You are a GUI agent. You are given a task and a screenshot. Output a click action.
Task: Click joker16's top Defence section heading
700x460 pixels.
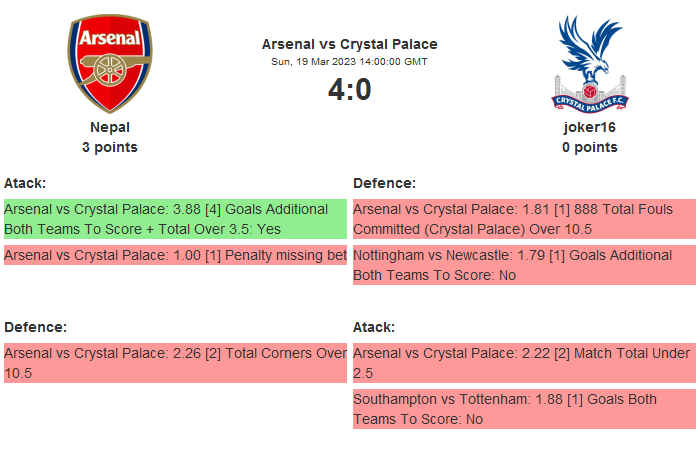[384, 183]
